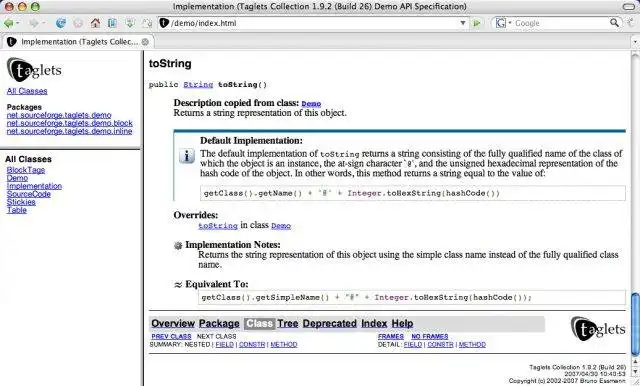Click the taglets logo in the packages frame
The height and width of the screenshot is (386, 640).
tap(34, 69)
